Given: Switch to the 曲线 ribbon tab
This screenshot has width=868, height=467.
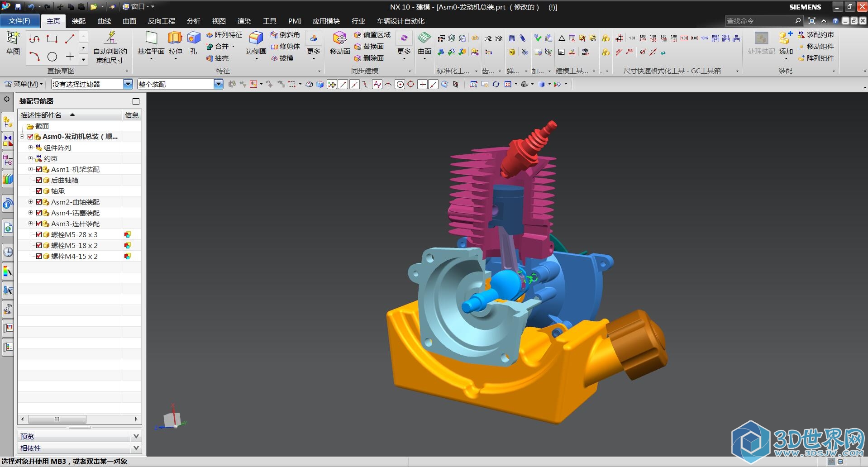Looking at the screenshot, I should 104,21.
